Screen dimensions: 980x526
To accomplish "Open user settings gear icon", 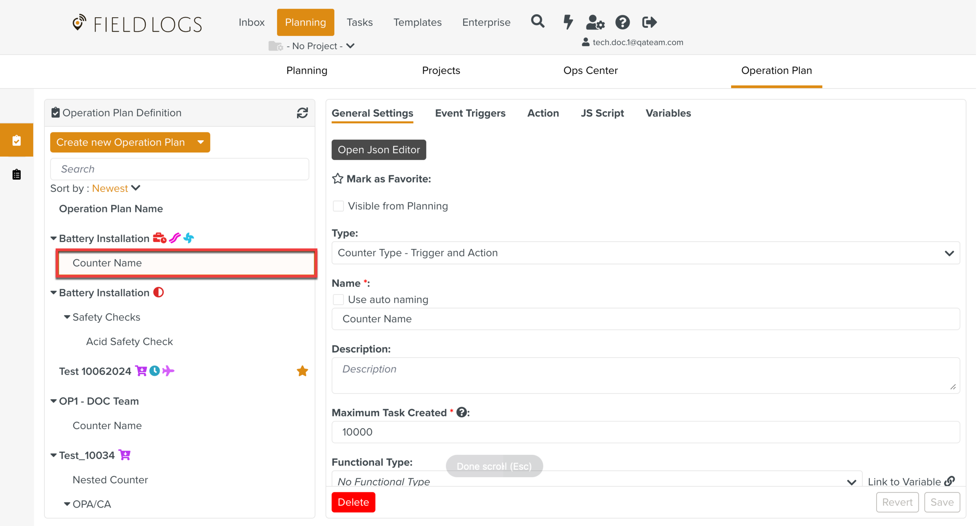I will (x=595, y=22).
